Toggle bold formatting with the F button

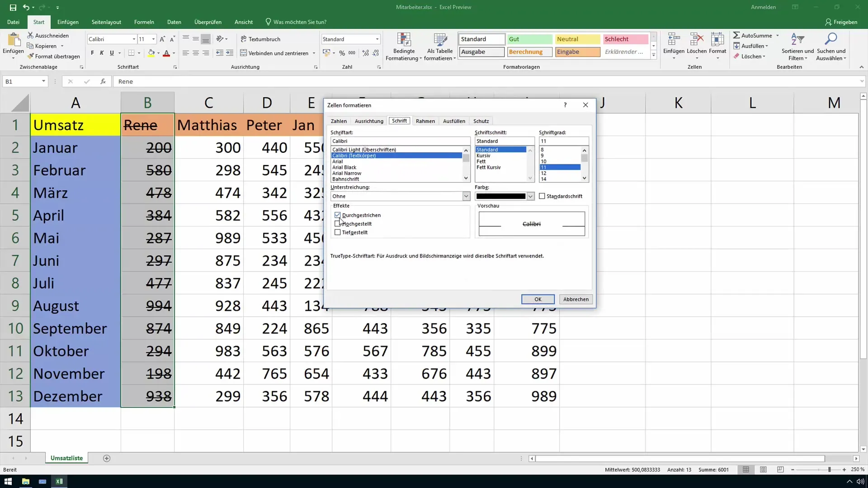tap(92, 53)
